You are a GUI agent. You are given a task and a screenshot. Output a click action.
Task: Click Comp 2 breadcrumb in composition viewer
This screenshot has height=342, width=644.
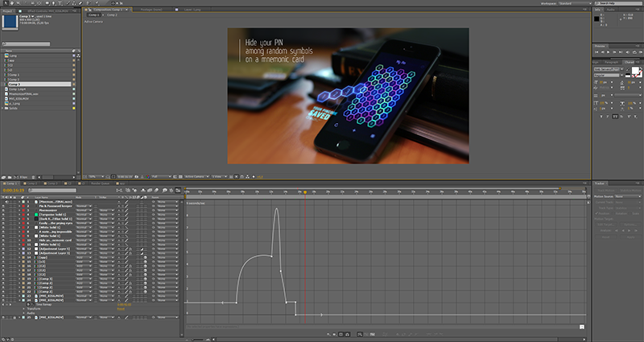(x=112, y=14)
